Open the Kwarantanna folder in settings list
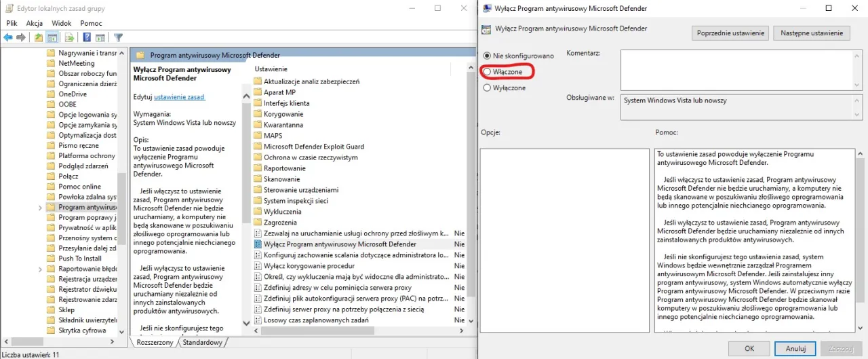Image resolution: width=868 pixels, height=359 pixels. [283, 125]
